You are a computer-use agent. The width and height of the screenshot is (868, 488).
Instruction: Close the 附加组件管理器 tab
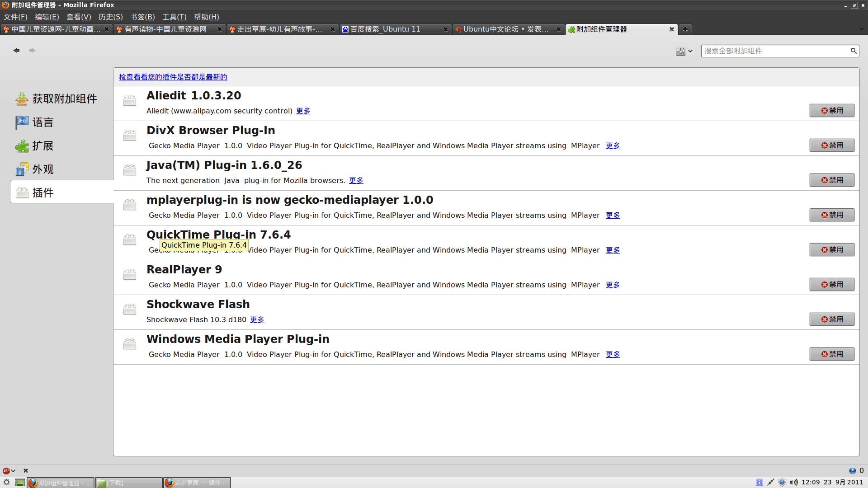[x=671, y=29]
